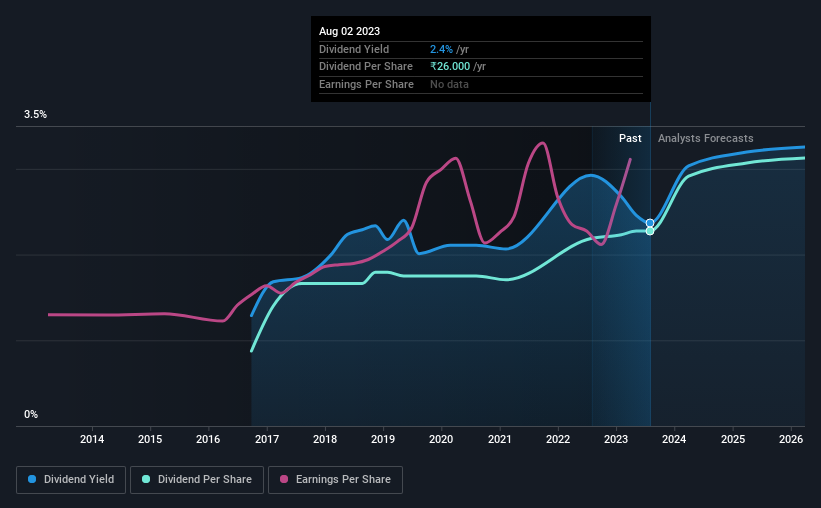Click the ₹26.000 Dividend Per Share value
Image resolution: width=821 pixels, height=508 pixels.
coord(450,67)
